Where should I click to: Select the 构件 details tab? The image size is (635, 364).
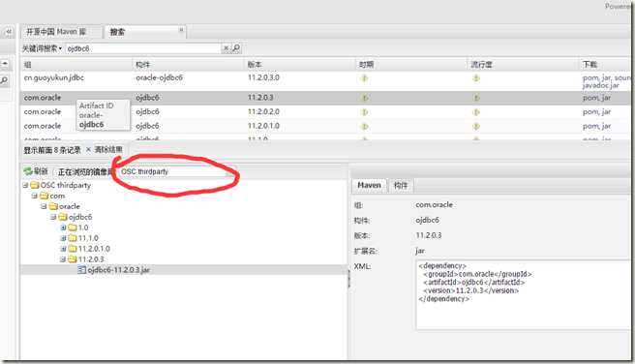click(401, 186)
